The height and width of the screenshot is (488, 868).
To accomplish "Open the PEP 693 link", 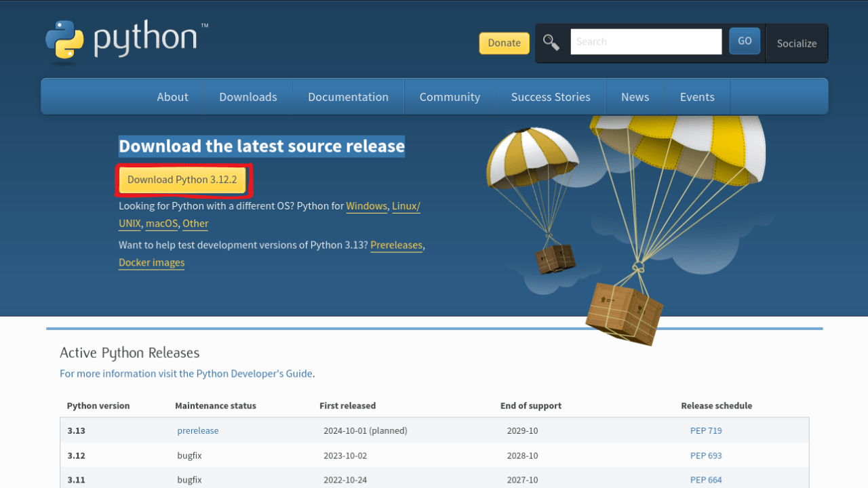I will 706,455.
